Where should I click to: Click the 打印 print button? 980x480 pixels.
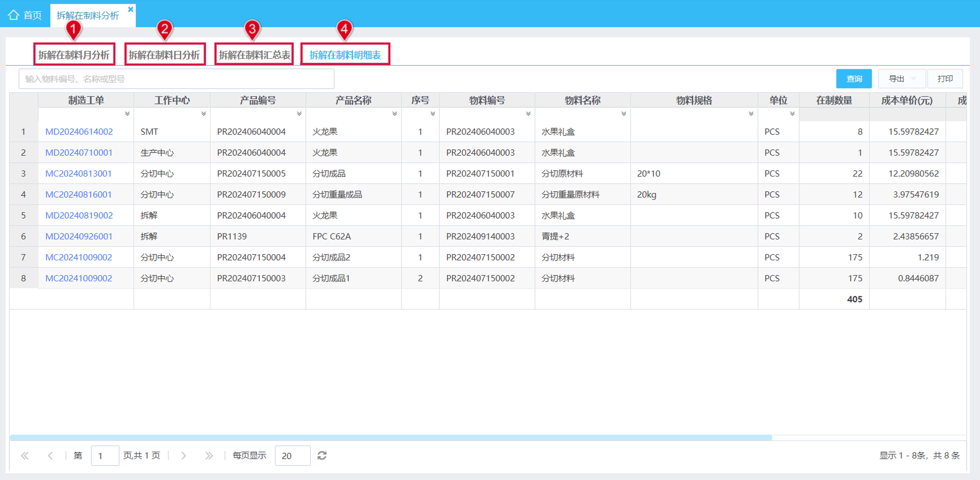tap(945, 78)
